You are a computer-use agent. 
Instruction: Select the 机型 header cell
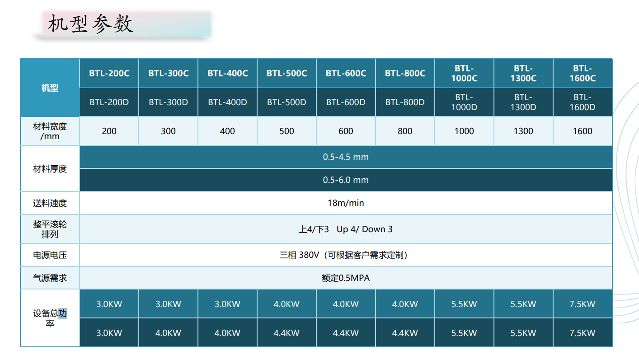coord(50,88)
